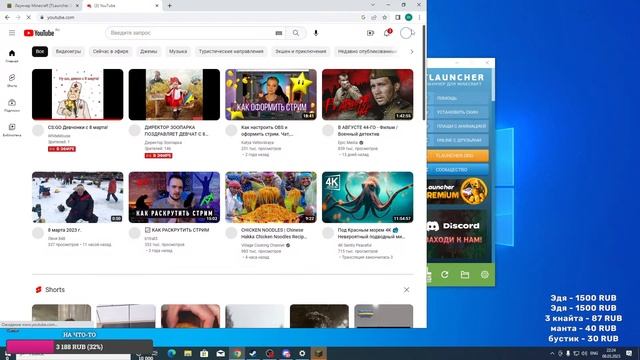Open 'Директор зоопарка' live stream thumbnail

coord(174,95)
